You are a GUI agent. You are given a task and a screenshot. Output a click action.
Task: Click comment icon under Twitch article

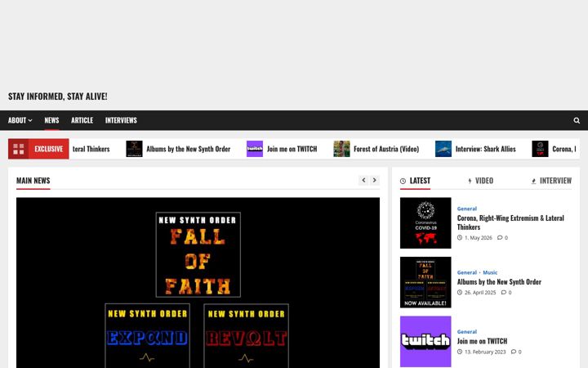click(514, 352)
